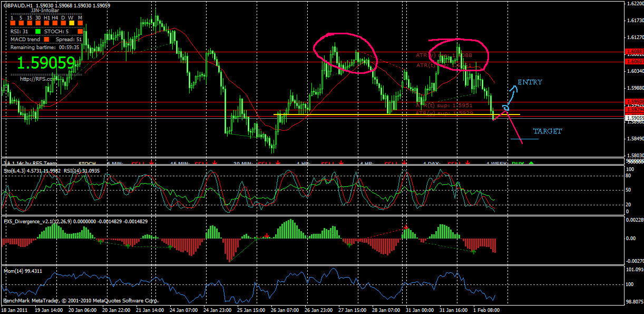The image size is (644, 314).
Task: Click the orange square under the 15 timeframe
Action: coord(30,24)
